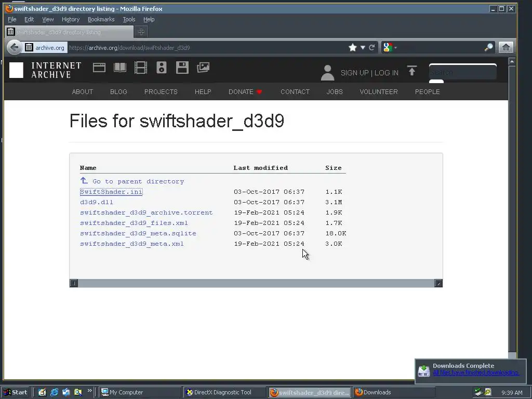
Task: Click the Internet Archive logo
Action: (46, 70)
